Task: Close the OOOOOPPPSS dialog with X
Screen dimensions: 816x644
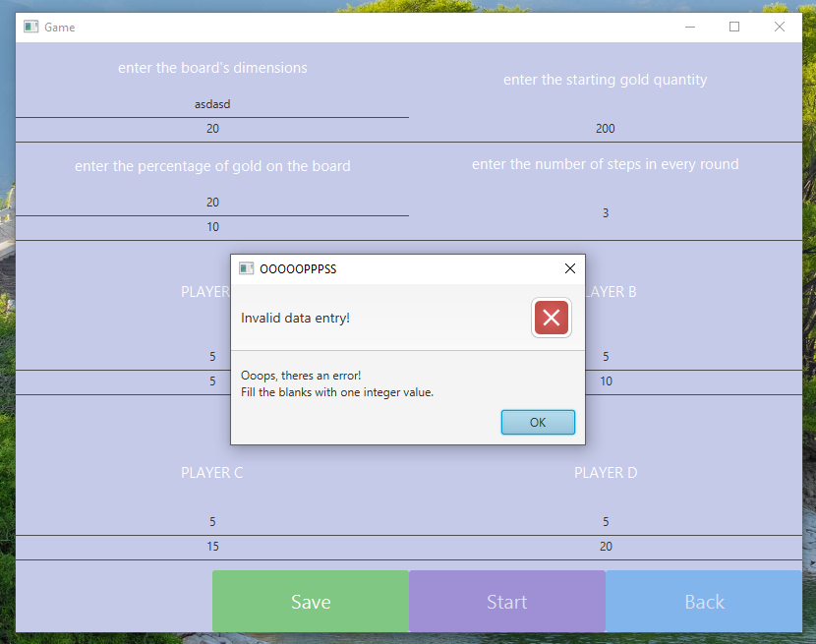Action: (x=570, y=268)
